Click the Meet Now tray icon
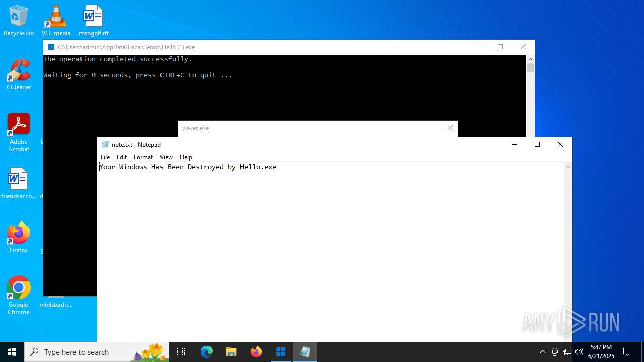Image resolution: width=644 pixels, height=362 pixels. [555, 352]
